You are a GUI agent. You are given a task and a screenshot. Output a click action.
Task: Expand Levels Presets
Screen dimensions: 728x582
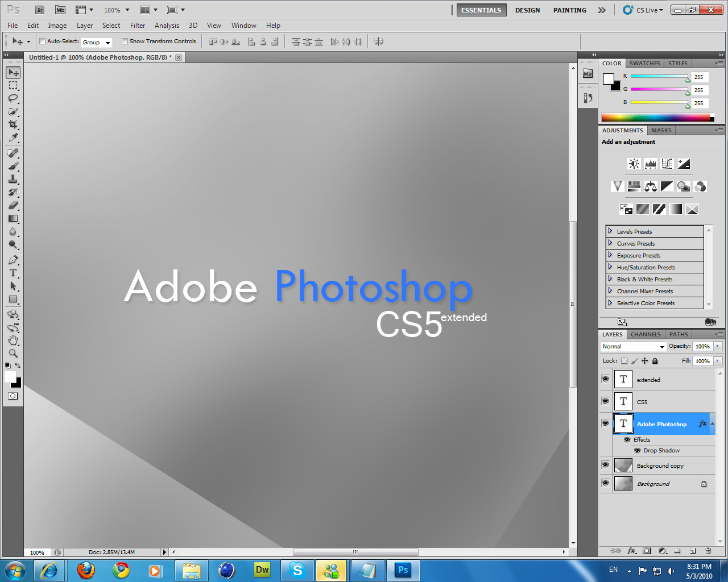coord(610,231)
